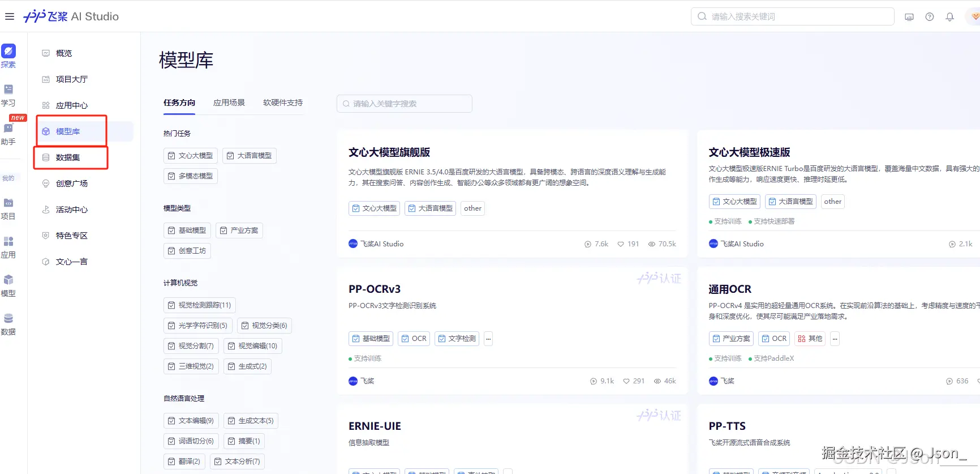Open the PaddlePaddle AI Studio logo

click(71, 16)
